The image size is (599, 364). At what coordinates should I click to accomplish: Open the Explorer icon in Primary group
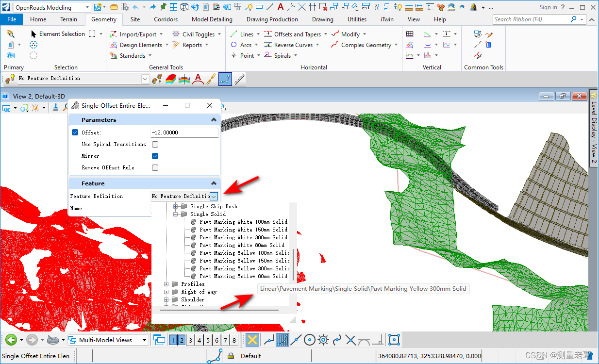[11, 34]
